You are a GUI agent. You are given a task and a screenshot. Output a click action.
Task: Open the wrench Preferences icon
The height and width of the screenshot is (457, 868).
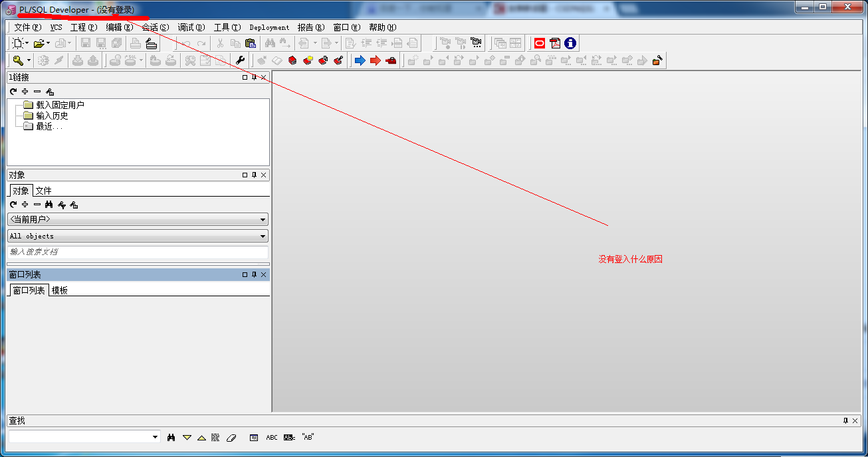pyautogui.click(x=241, y=60)
